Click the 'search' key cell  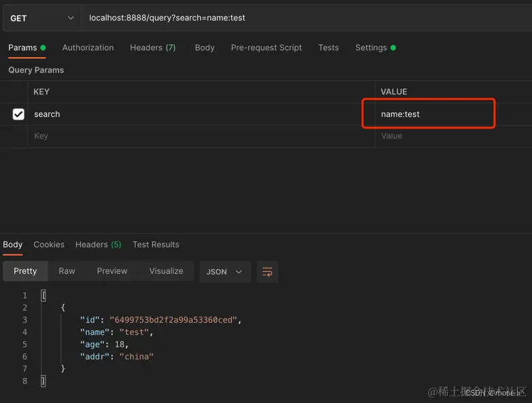coord(201,114)
